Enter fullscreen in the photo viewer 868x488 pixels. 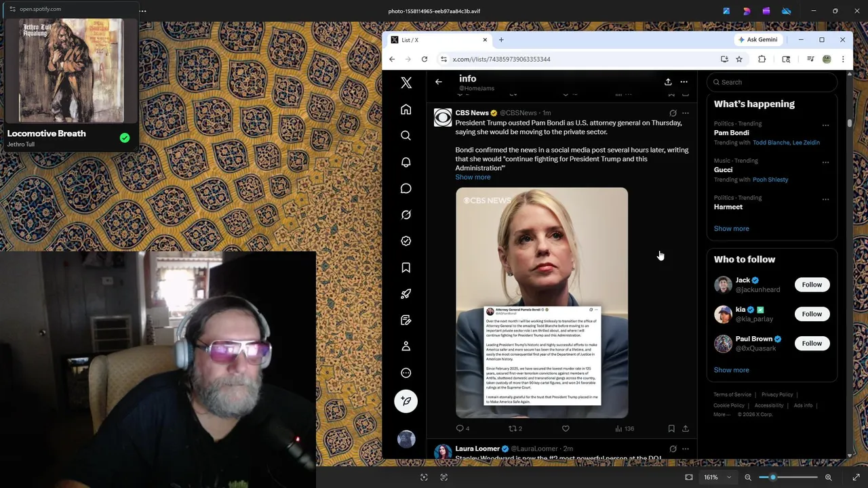(856, 477)
